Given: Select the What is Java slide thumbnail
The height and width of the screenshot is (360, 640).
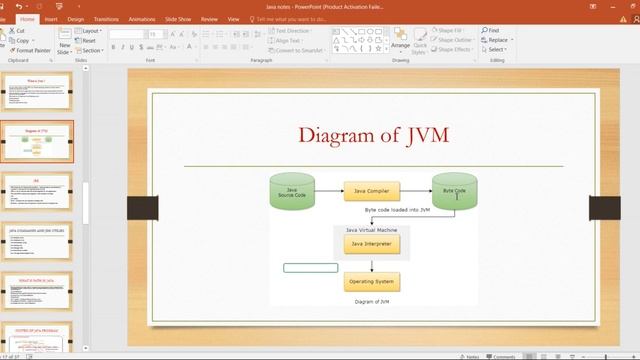Looking at the screenshot, I should point(37,92).
